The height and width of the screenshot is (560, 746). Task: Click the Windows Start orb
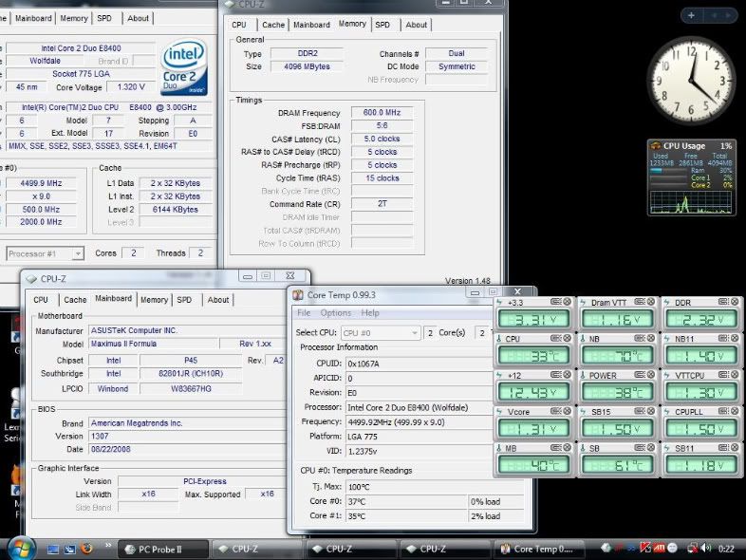point(21,549)
